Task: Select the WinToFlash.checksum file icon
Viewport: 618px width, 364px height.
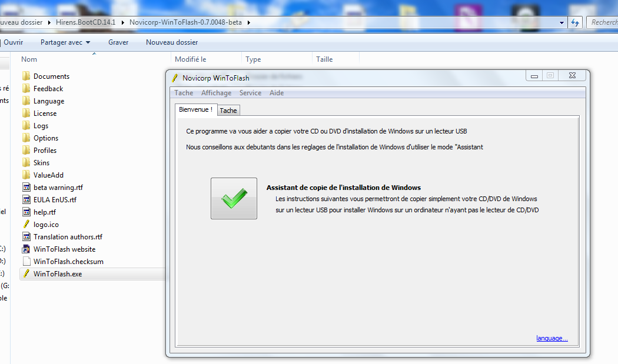Action: point(26,262)
